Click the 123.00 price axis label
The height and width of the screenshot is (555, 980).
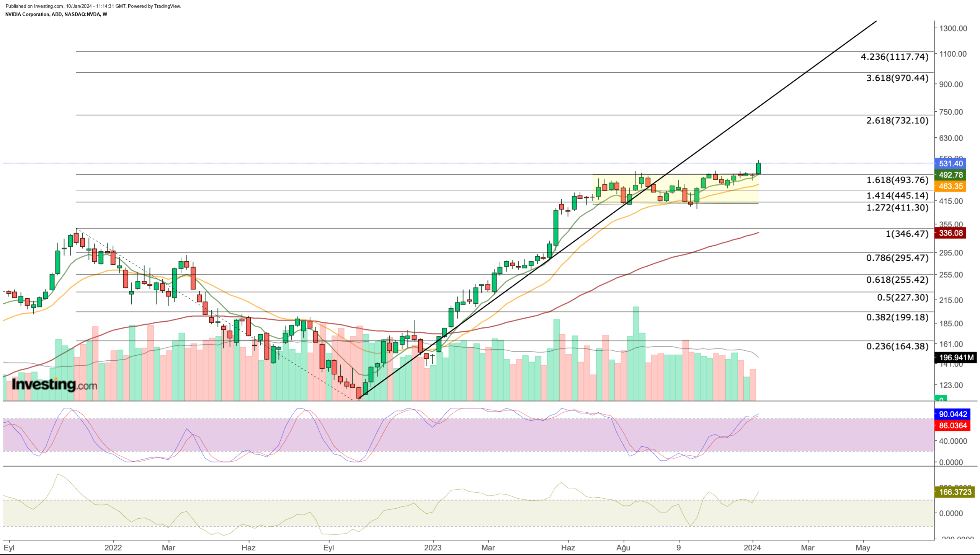click(x=951, y=385)
